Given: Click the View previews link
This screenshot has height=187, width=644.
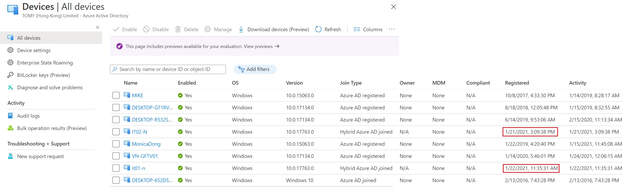Looking at the screenshot, I should pos(261,46).
